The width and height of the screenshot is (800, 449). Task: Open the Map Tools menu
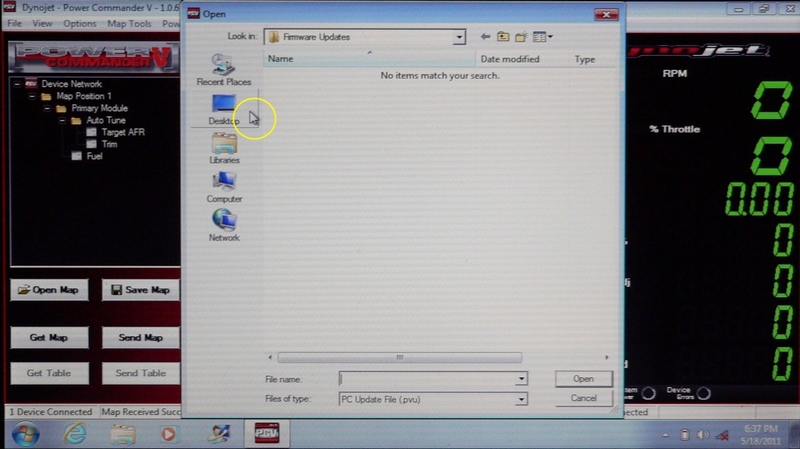click(x=129, y=23)
